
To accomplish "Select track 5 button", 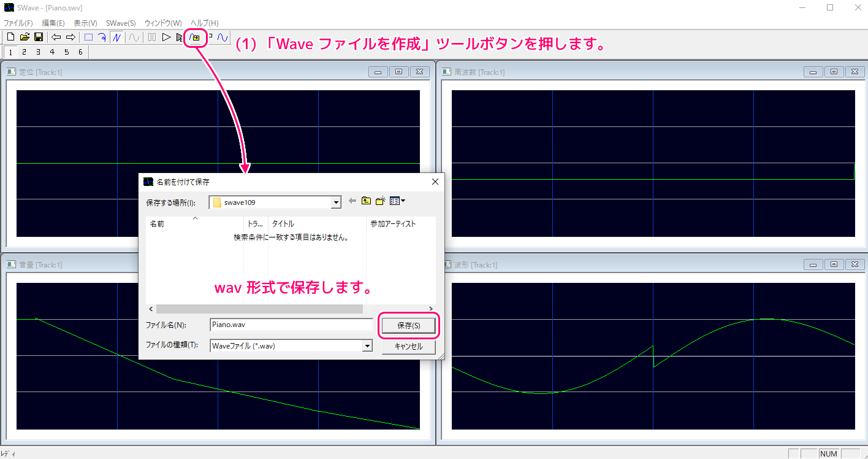I will pyautogui.click(x=66, y=52).
